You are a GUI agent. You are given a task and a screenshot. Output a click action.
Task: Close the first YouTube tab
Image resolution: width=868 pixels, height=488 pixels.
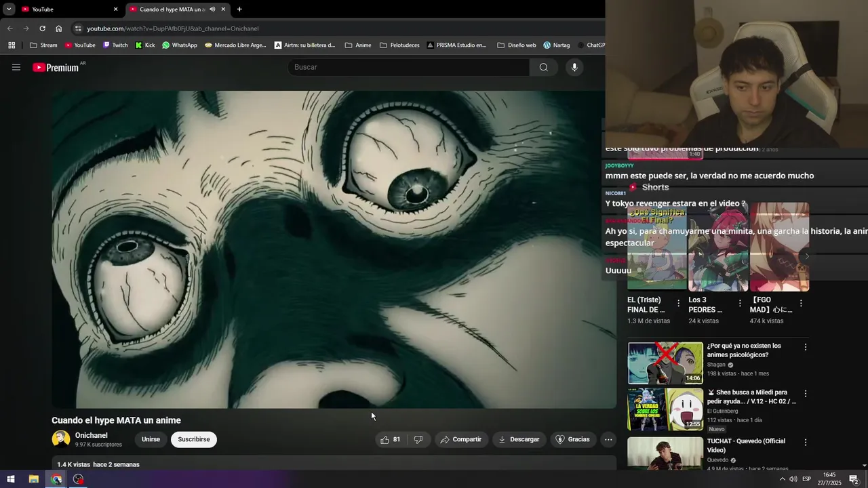pos(115,9)
